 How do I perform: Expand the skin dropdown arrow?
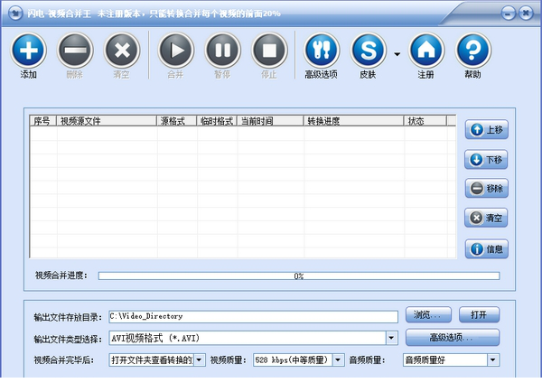click(397, 54)
